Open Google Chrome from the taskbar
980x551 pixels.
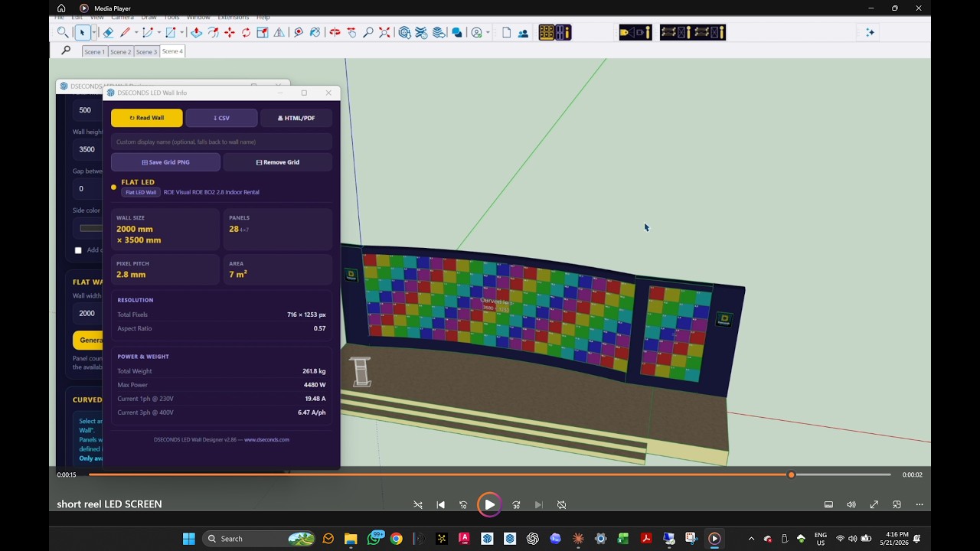pyautogui.click(x=397, y=539)
